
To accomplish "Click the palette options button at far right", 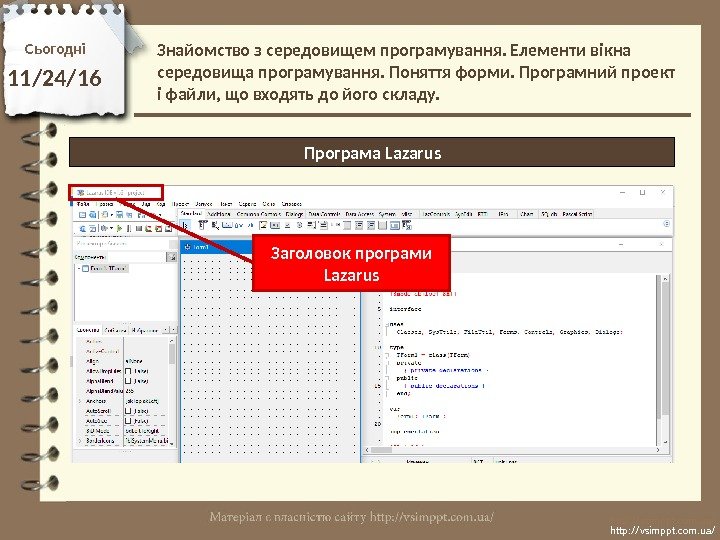I will click(667, 224).
